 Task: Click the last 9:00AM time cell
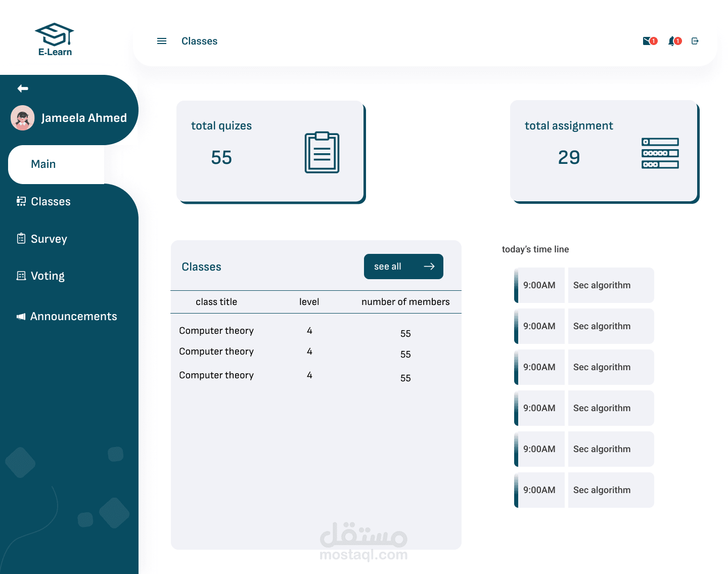point(539,490)
